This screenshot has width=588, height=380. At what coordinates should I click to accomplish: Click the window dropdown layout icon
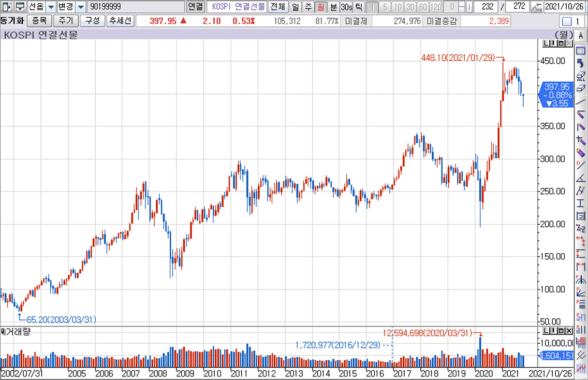pyautogui.click(x=20, y=6)
